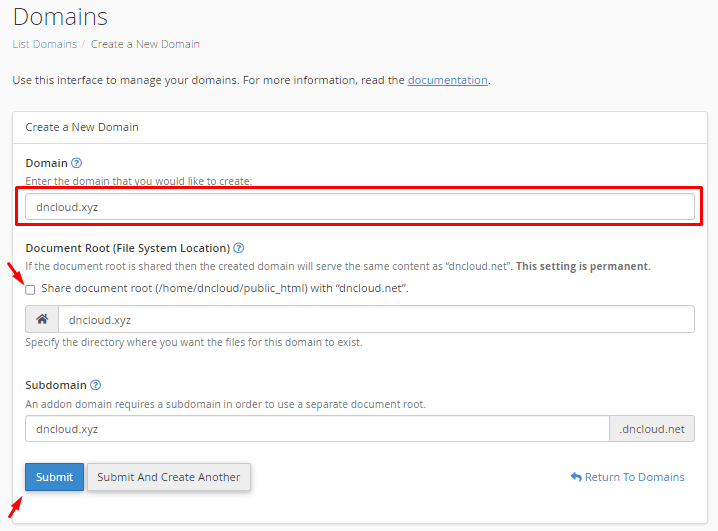This screenshot has width=718, height=531.
Task: Open the Document Root help tooltip icon
Action: click(239, 248)
